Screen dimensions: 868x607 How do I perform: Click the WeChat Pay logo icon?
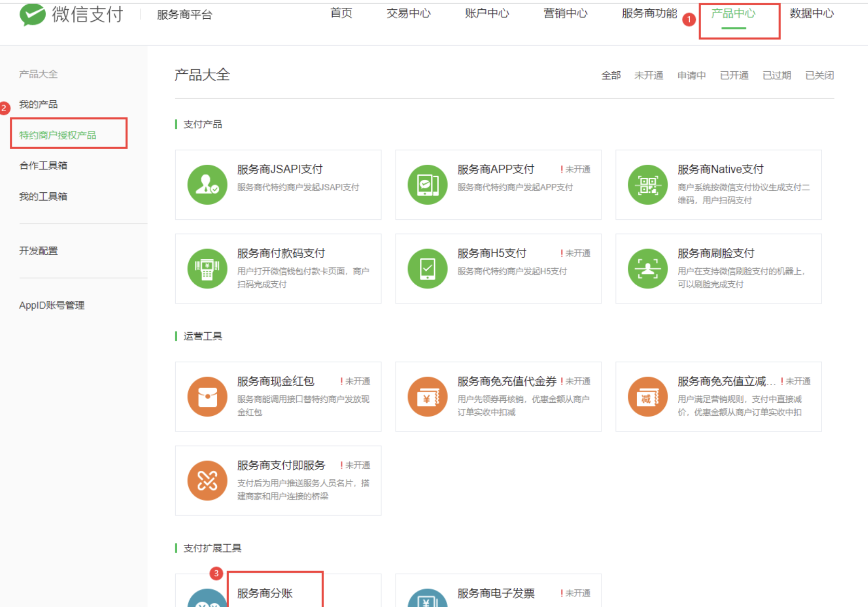pyautogui.click(x=32, y=14)
